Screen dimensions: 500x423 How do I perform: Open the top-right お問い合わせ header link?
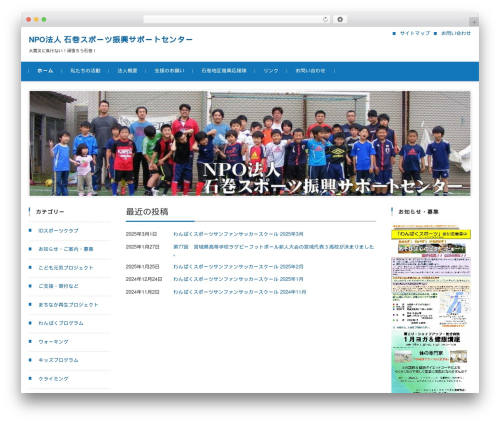pyautogui.click(x=456, y=33)
